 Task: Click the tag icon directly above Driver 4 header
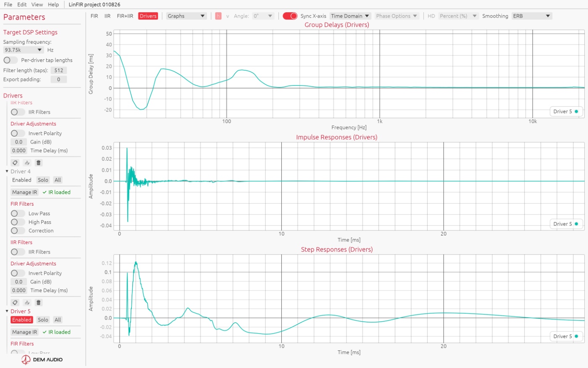(15, 163)
